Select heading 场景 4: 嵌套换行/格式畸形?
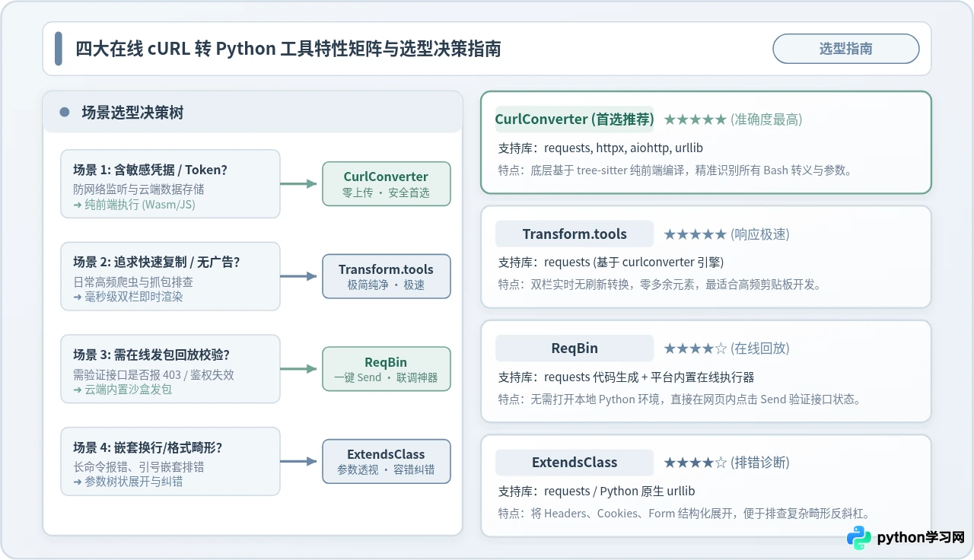974x560 pixels. pyautogui.click(x=148, y=447)
